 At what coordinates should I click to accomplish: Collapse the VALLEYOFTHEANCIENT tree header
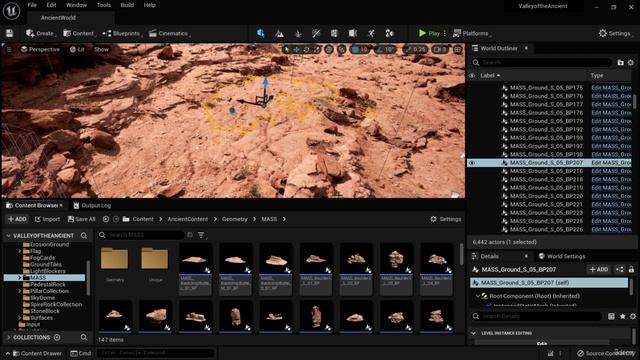[8, 236]
